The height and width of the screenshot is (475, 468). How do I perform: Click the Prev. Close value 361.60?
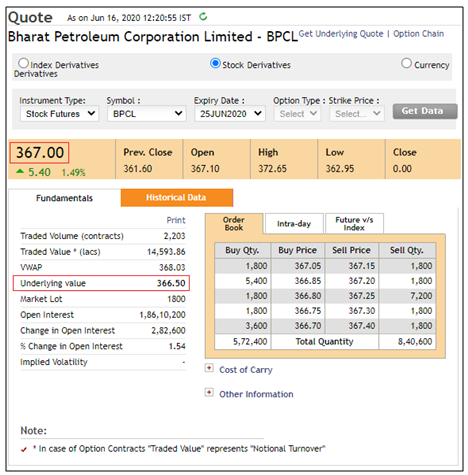(x=138, y=169)
